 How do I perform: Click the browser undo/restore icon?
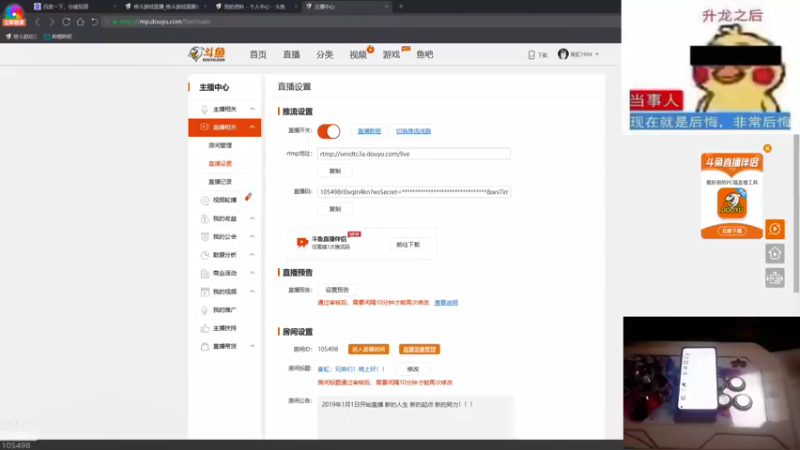pos(94,22)
